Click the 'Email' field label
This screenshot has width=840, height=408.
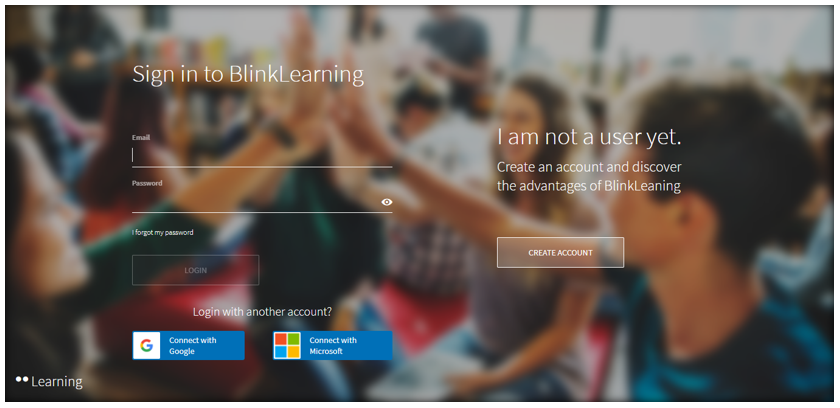click(141, 137)
